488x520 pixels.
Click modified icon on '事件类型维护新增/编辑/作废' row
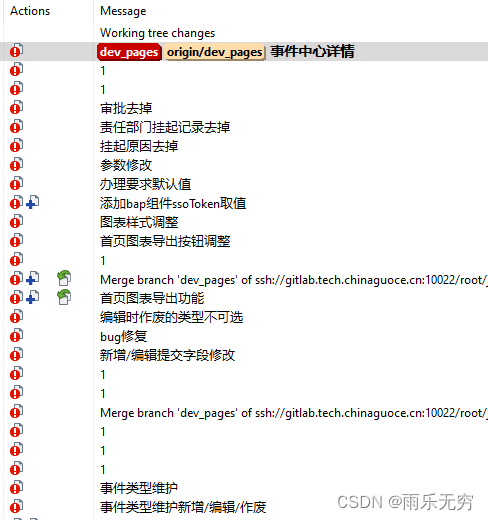[16, 507]
